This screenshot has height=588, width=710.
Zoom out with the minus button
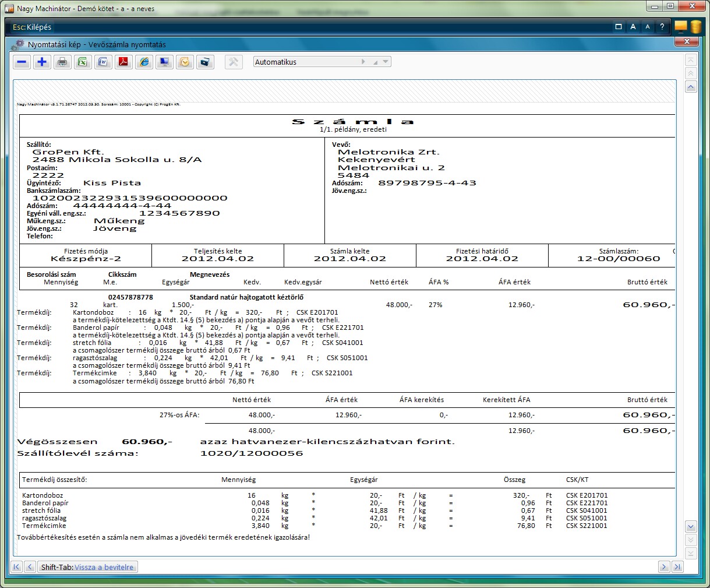22,62
